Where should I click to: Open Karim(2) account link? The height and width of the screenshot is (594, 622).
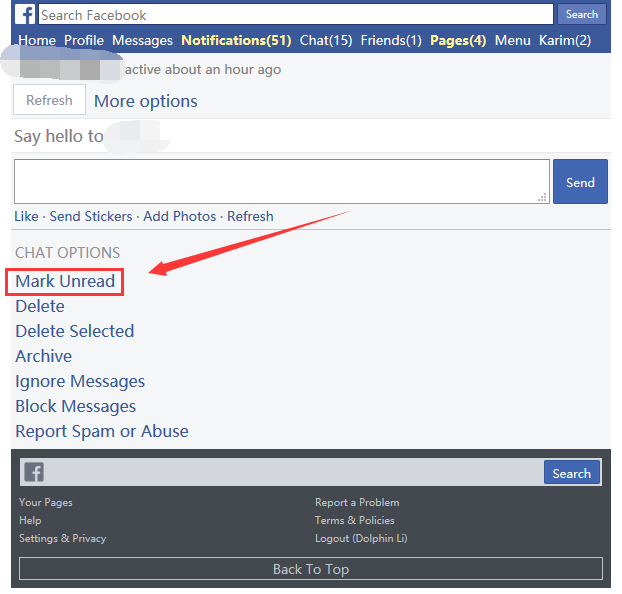[x=565, y=40]
